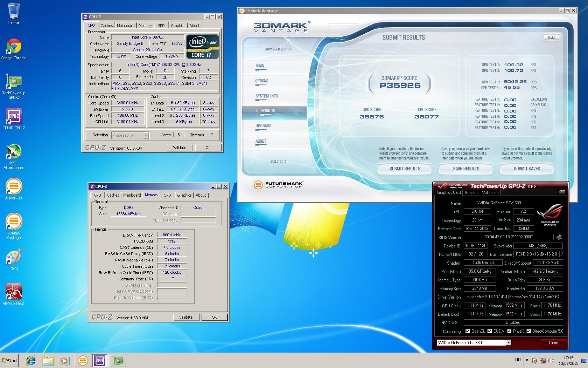Open the taskbar clock showing 17:15

(x=569, y=361)
